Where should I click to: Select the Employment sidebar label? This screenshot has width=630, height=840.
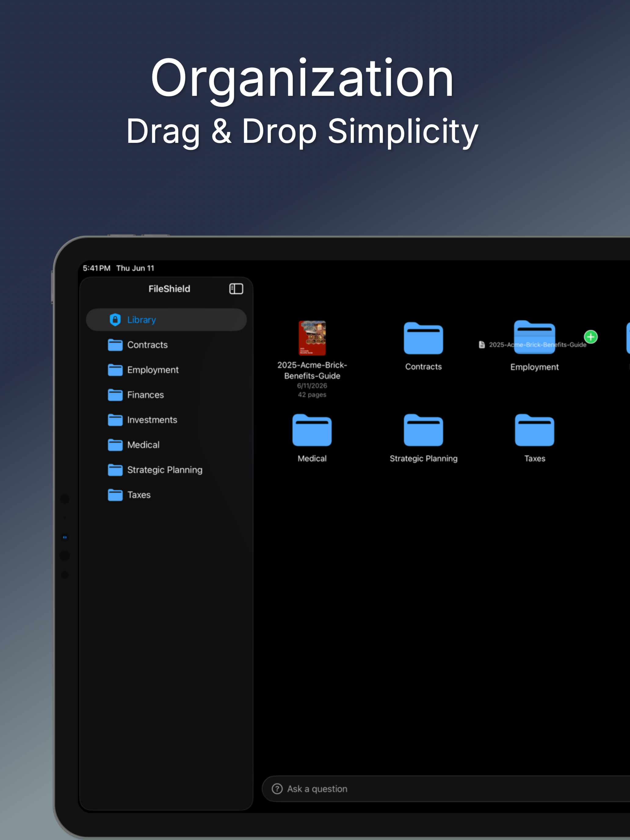coord(153,370)
